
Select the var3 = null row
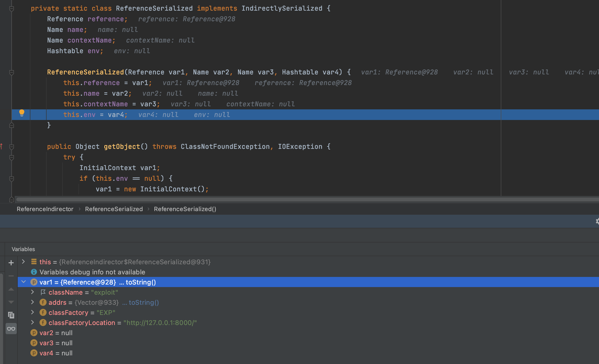308,343
